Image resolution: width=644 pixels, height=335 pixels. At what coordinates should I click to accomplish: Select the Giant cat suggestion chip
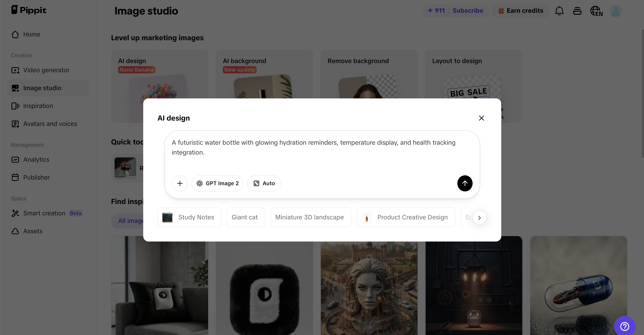pyautogui.click(x=246, y=217)
